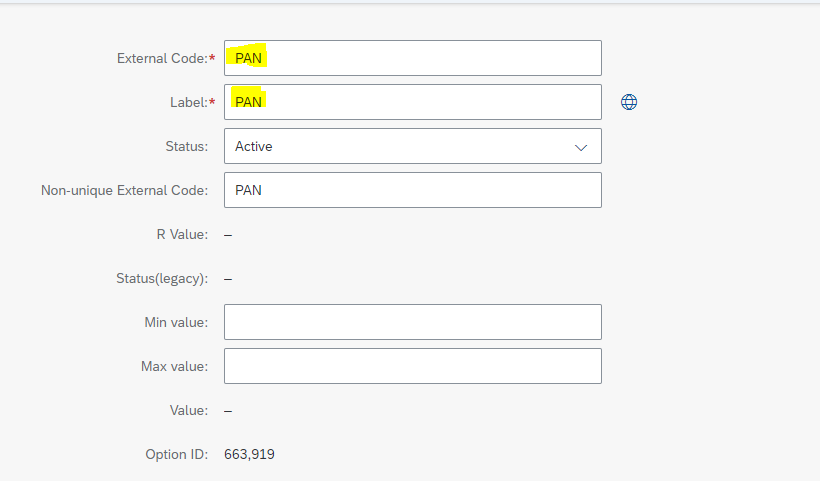
Task: Select the Status combo box showing Active
Action: click(413, 146)
